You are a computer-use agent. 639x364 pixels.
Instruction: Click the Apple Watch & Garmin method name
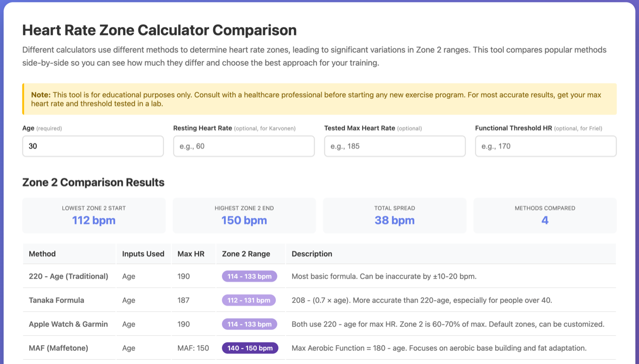68,324
